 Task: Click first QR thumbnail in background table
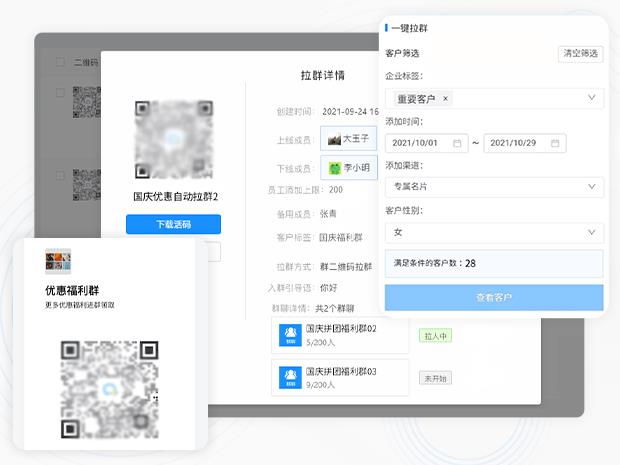87,102
